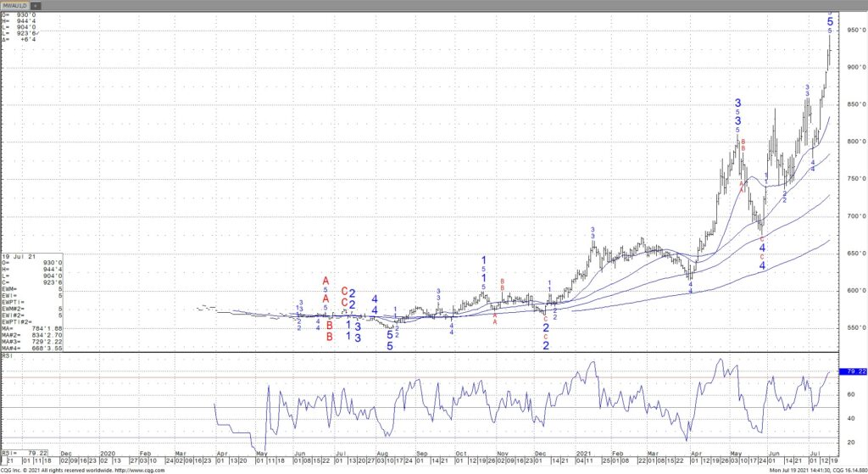Click the 2021 year label on the time axis

click(584, 454)
